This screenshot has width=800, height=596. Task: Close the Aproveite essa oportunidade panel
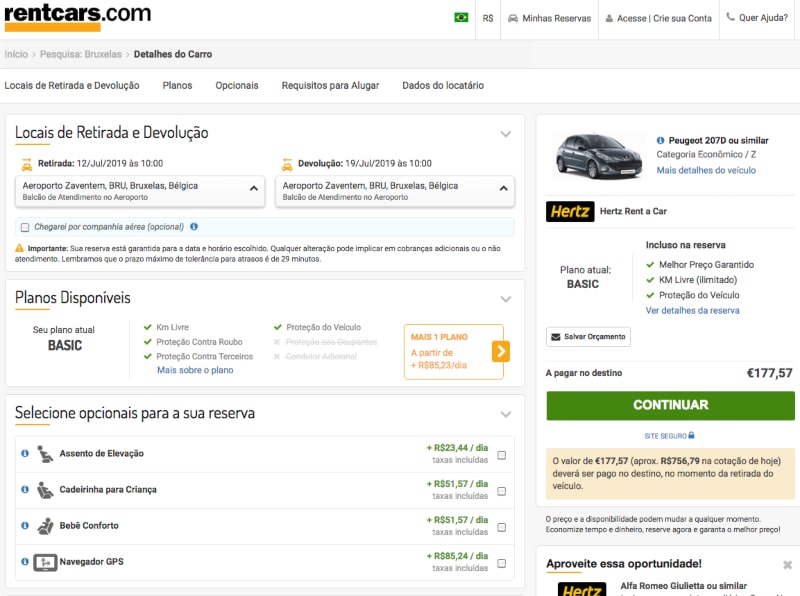point(787,565)
